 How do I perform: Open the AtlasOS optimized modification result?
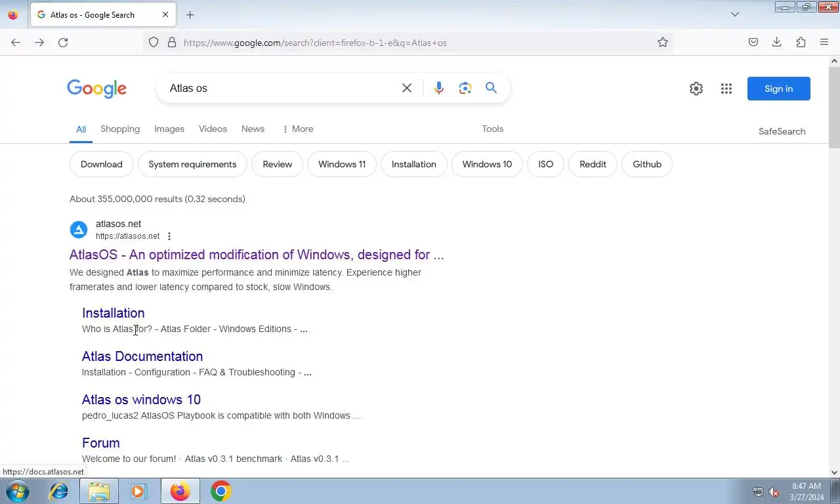pyautogui.click(x=257, y=255)
